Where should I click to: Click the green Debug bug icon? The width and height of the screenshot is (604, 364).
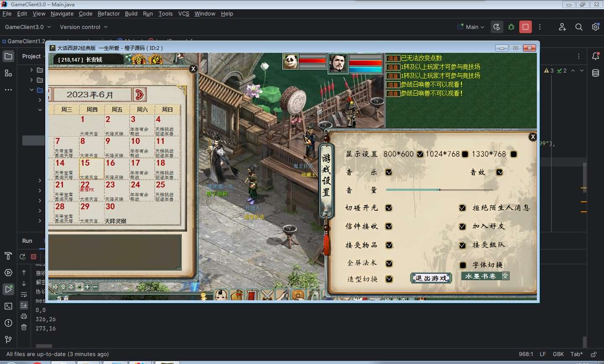tap(511, 27)
